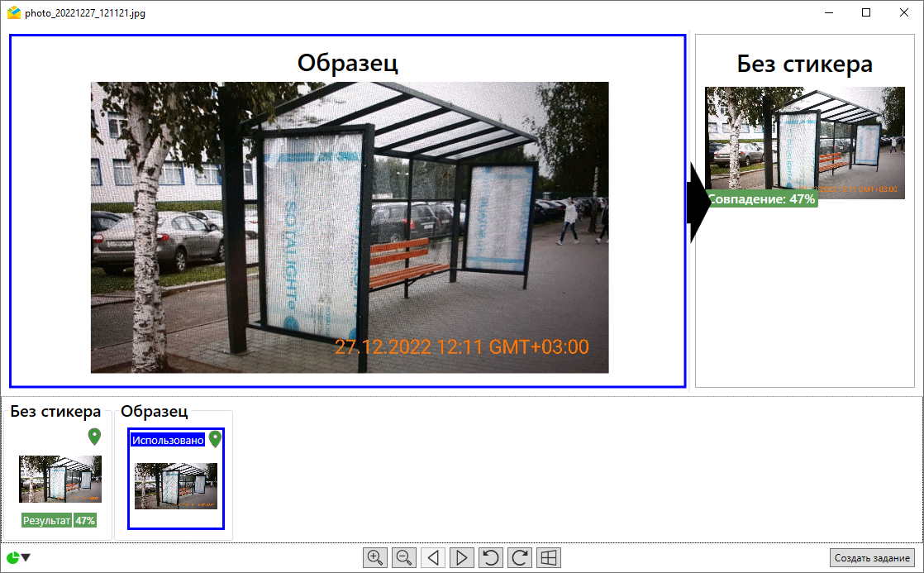
Task: Click the zoom in magnifier button
Action: tap(375, 558)
